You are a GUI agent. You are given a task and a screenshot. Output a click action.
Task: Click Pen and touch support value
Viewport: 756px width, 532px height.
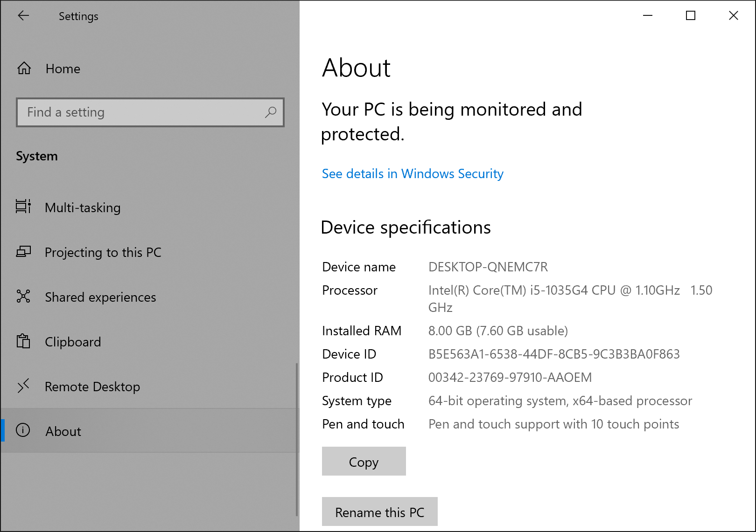[553, 424]
